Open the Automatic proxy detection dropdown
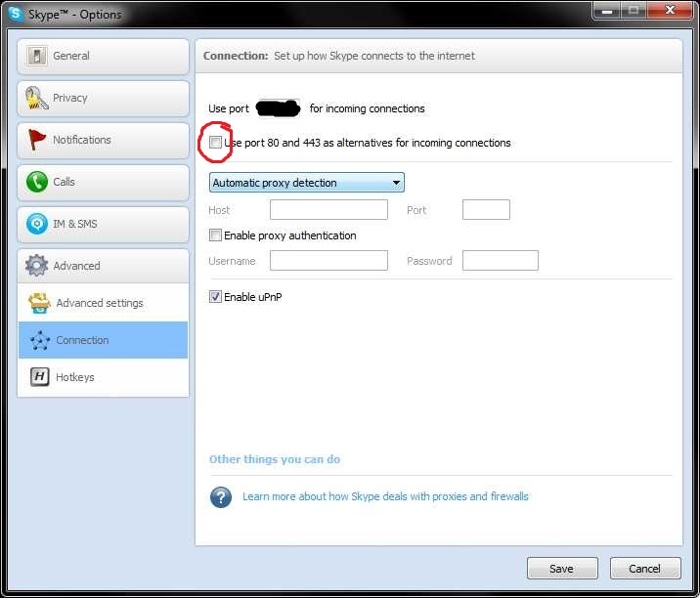This screenshot has width=700, height=598. point(307,183)
